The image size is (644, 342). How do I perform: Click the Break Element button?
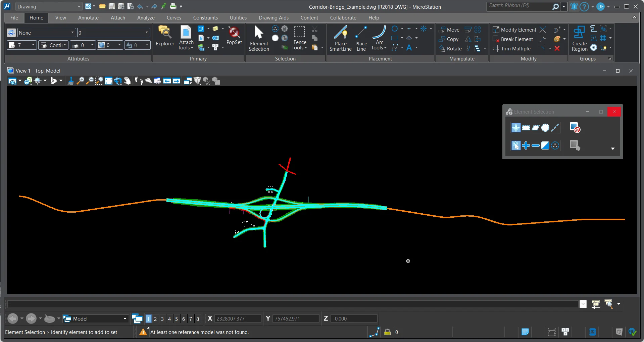513,39
